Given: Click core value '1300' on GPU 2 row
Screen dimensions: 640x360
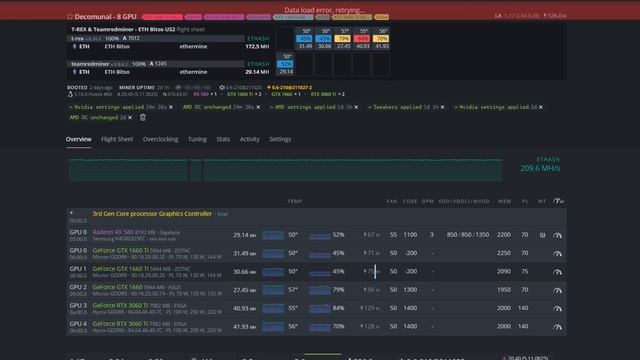Looking at the screenshot, I should tap(410, 290).
